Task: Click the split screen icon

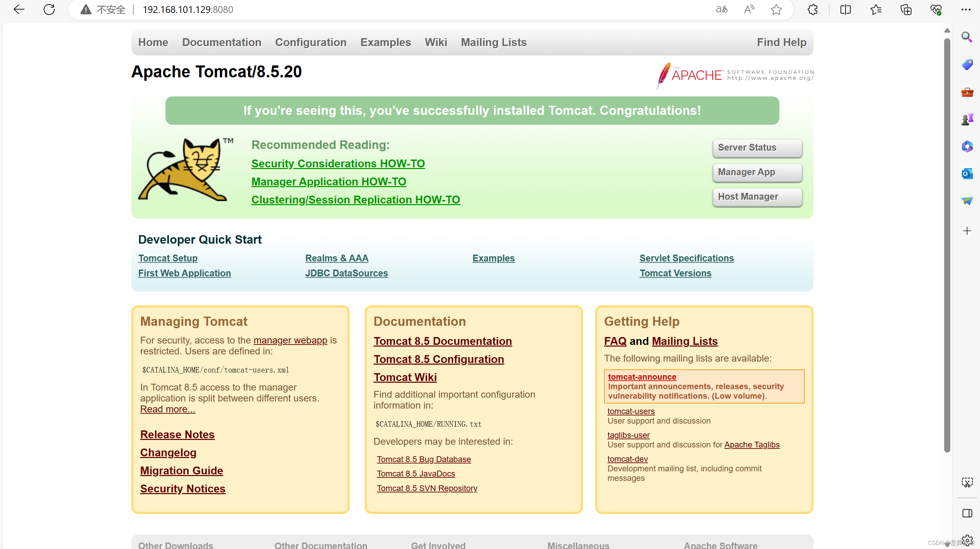Action: (x=845, y=10)
